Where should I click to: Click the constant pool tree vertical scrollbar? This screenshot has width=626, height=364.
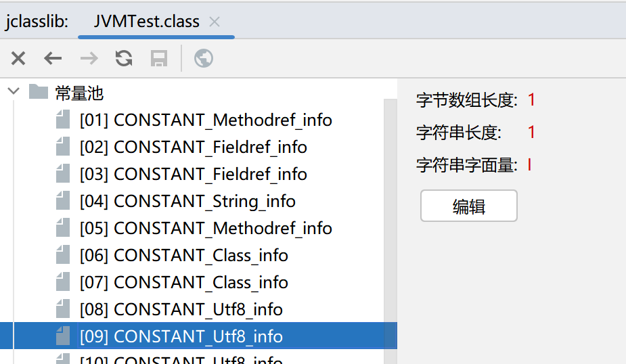coord(390,231)
